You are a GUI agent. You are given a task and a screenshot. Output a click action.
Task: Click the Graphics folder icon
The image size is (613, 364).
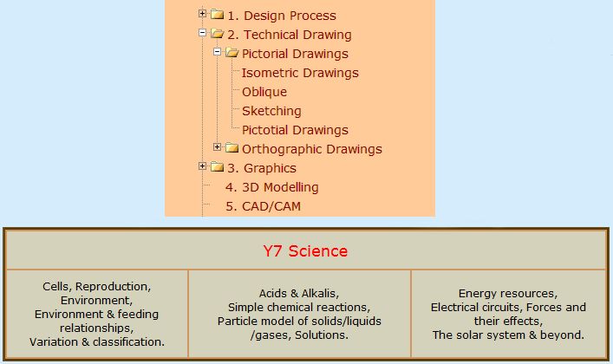click(217, 167)
